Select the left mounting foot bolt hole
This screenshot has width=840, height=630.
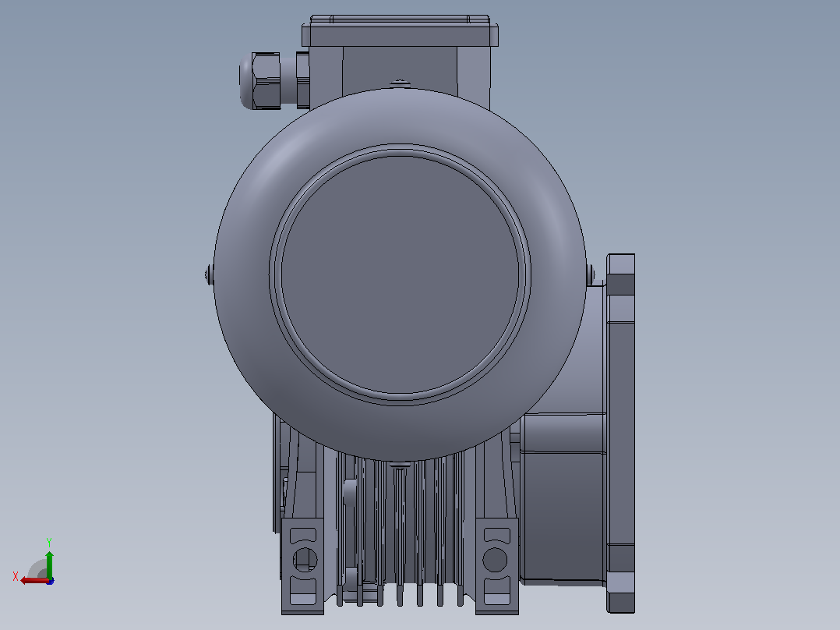pos(305,559)
